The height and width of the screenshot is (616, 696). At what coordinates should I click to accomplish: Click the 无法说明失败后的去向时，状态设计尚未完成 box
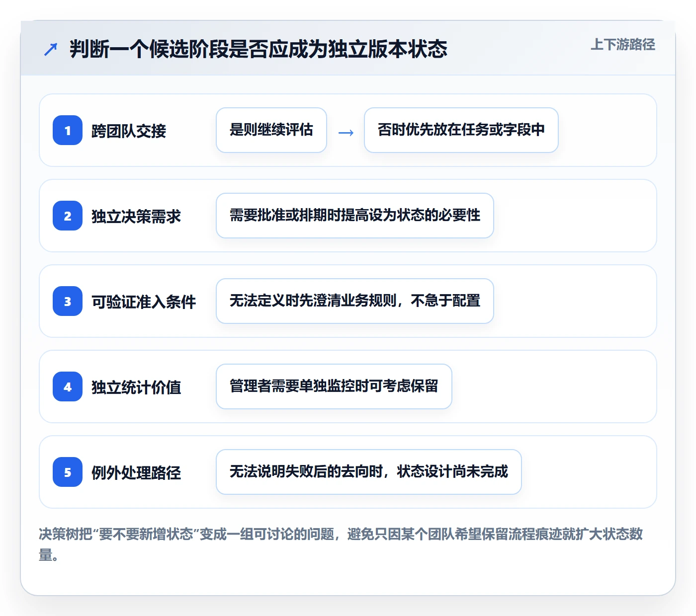click(369, 472)
